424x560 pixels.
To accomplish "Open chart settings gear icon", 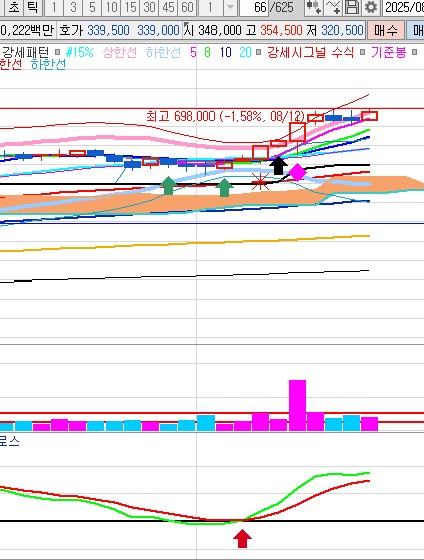I will (371, 7).
